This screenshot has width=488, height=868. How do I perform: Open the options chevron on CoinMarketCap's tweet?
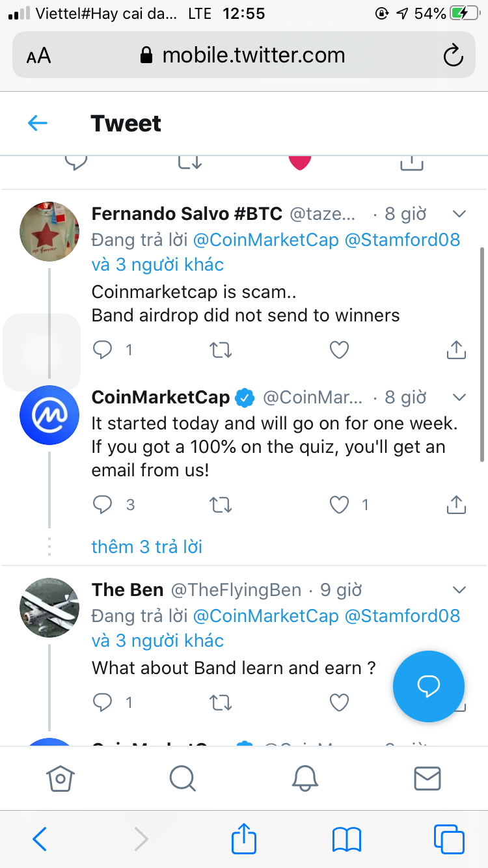(459, 398)
